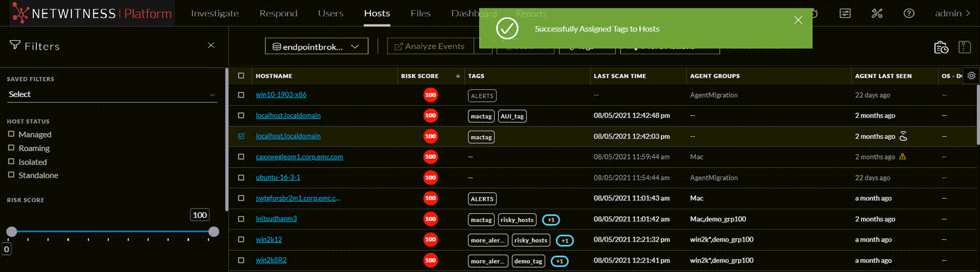The width and height of the screenshot is (980, 272).
Task: Open the Admin tools wrench icon
Action: tap(877, 14)
